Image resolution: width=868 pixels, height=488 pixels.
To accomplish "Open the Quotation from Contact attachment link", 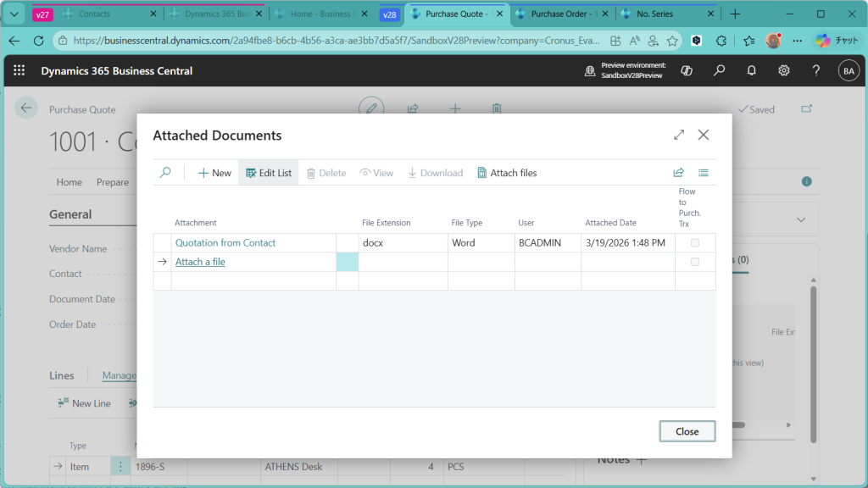I will (x=225, y=243).
